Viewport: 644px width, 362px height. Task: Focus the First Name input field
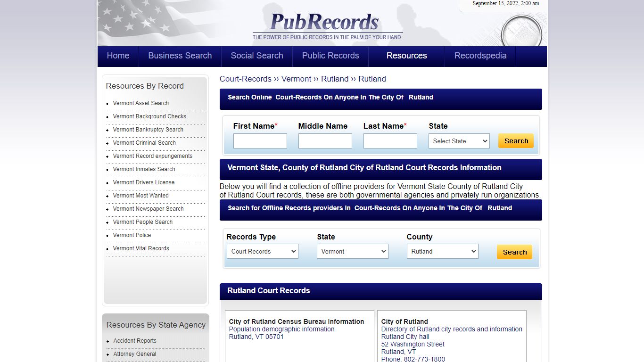260,141
